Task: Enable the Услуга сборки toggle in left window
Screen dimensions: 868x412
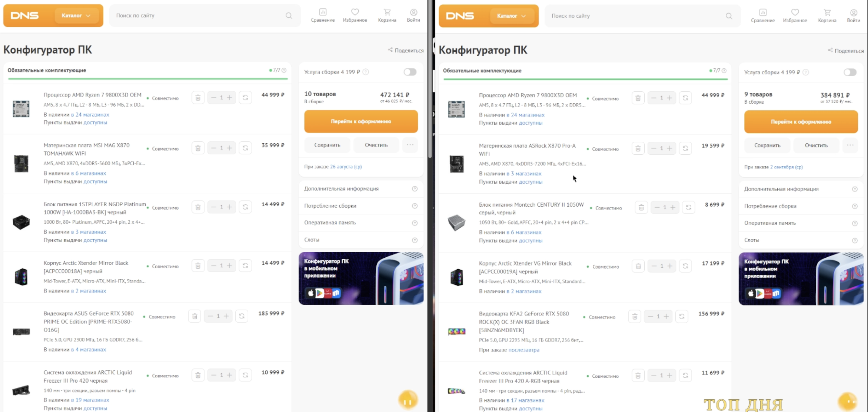Action: (x=410, y=72)
